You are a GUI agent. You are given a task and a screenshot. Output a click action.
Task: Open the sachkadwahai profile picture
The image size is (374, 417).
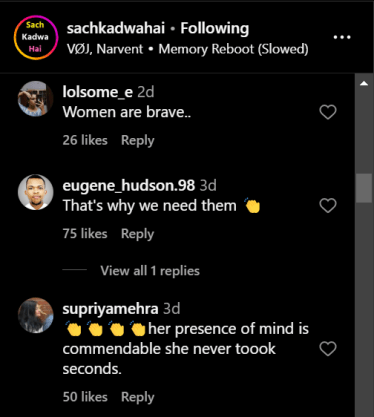(x=36, y=37)
